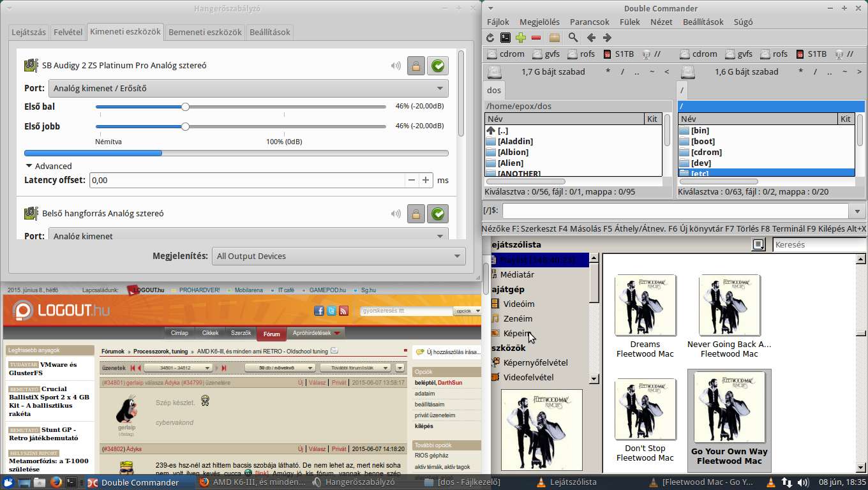Toggle VLC playlist view mode icon
Image resolution: width=868 pixels, height=490 pixels.
pyautogui.click(x=758, y=244)
